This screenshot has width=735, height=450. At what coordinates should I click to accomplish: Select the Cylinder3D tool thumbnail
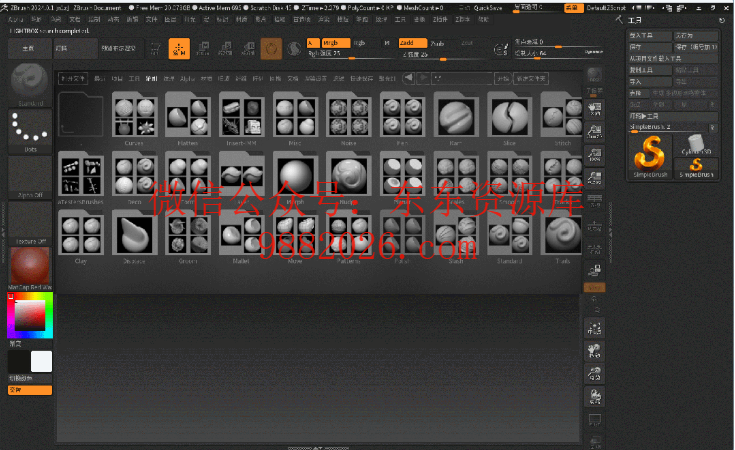click(x=696, y=145)
